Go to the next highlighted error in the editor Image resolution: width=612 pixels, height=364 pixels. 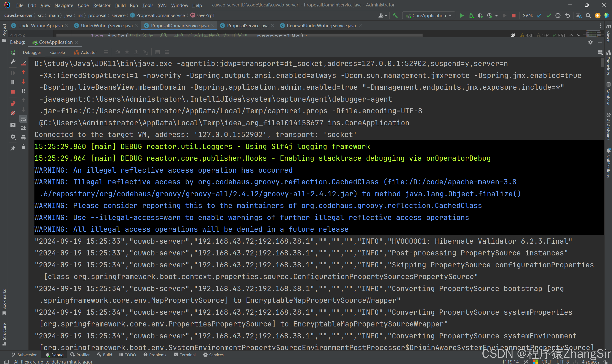tap(579, 35)
